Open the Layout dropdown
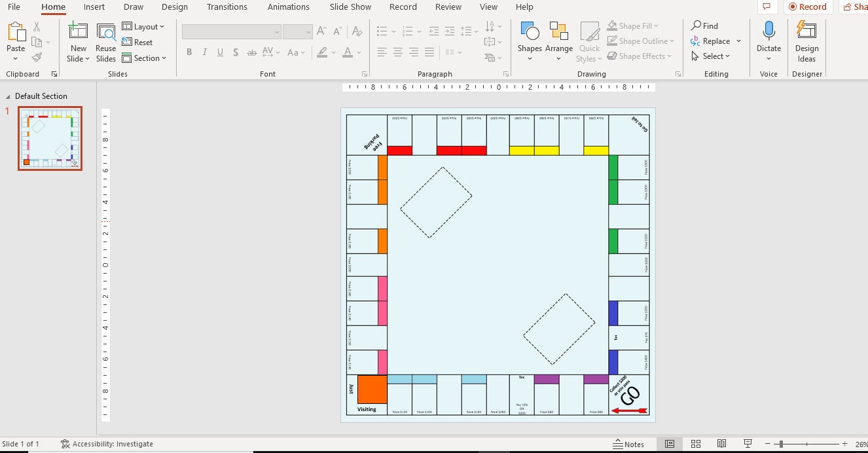 point(145,26)
